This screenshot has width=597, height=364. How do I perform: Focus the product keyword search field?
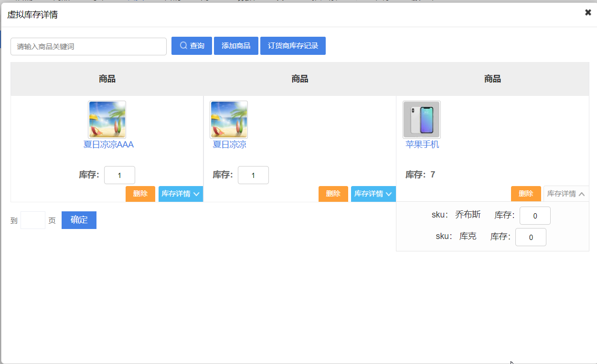click(88, 47)
